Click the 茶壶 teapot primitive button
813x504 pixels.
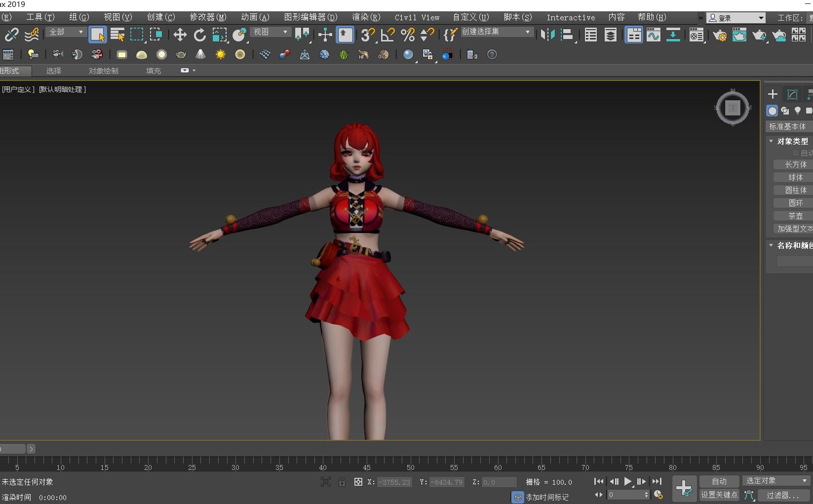795,216
